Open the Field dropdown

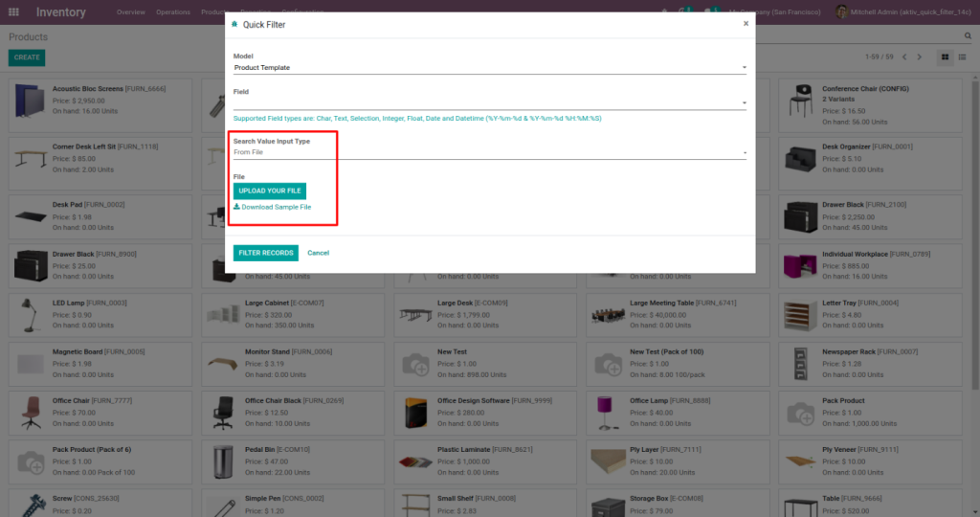[x=489, y=103]
